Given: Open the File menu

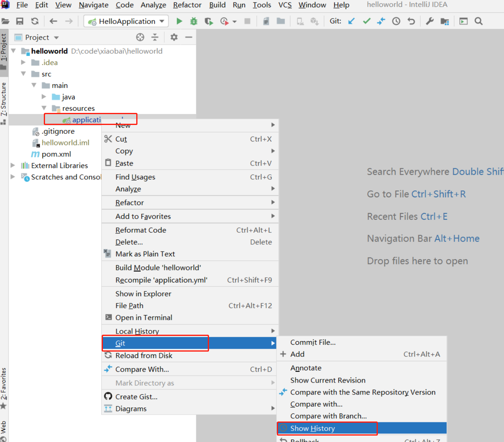Looking at the screenshot, I should [x=22, y=5].
